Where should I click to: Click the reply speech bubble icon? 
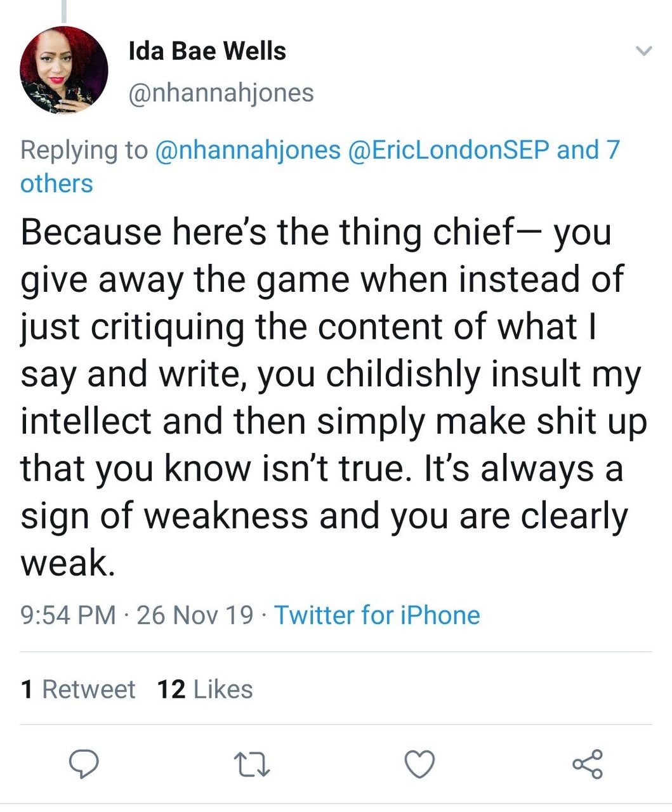click(83, 763)
